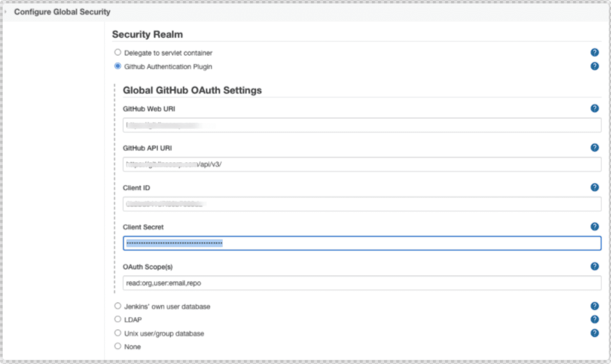611x364 pixels.
Task: Open help for Delegate to servlet container
Action: pyautogui.click(x=594, y=52)
